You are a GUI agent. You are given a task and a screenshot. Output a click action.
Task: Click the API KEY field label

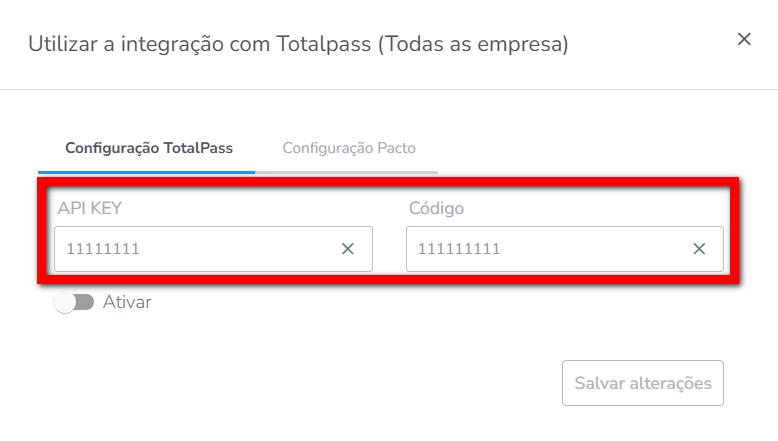(90, 208)
